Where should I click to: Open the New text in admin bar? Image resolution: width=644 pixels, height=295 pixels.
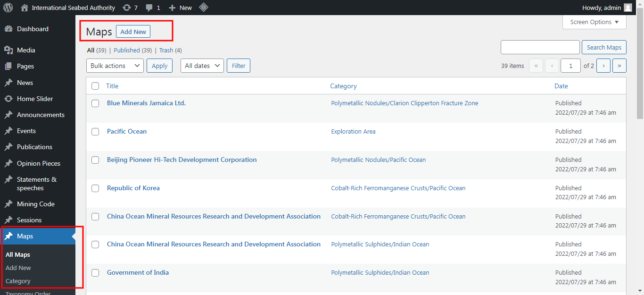[x=186, y=8]
